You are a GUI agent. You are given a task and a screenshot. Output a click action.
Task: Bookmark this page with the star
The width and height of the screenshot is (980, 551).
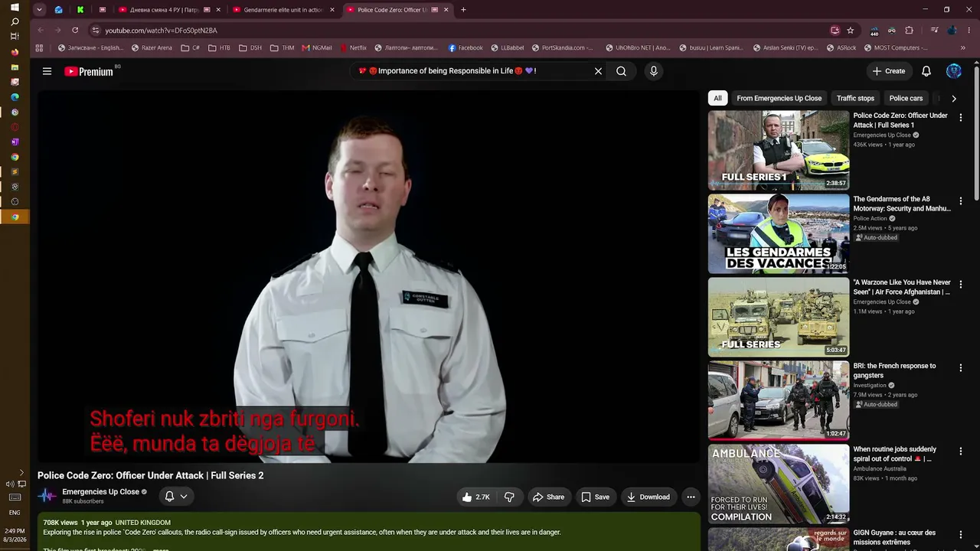851,31
